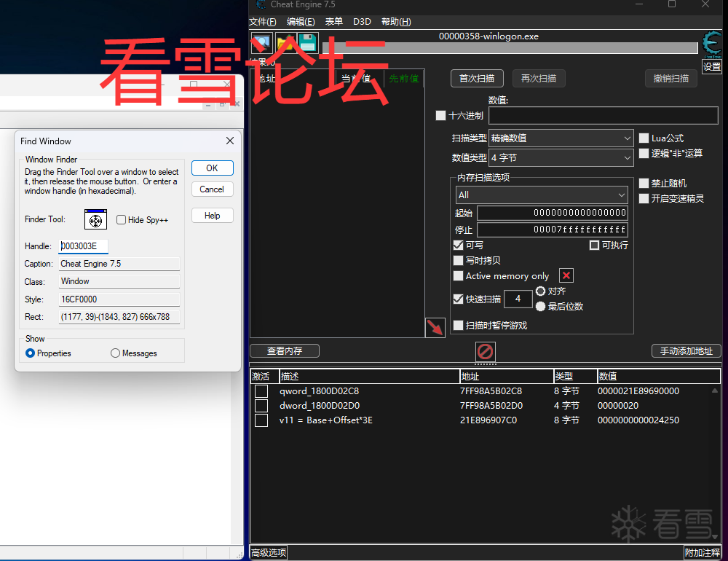728x561 pixels.
Task: Click the Cheat Engine logo icon
Action: (712, 44)
